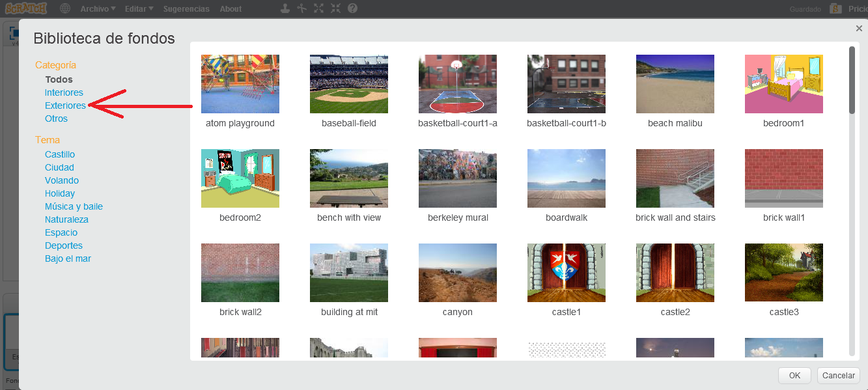868x390 pixels.
Task: Filter by Deportes theme
Action: pyautogui.click(x=64, y=245)
